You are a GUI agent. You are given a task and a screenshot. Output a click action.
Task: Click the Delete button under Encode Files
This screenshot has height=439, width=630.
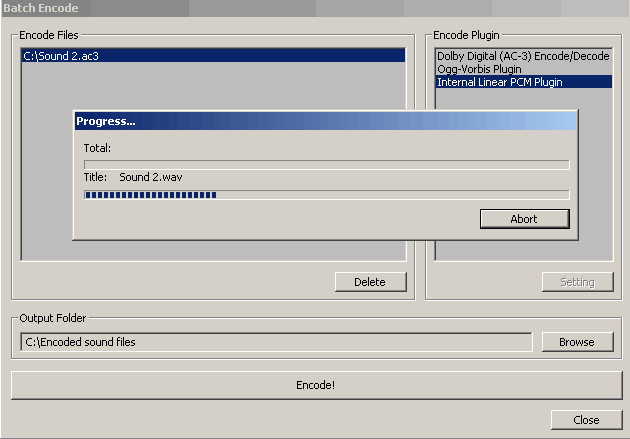coord(370,282)
